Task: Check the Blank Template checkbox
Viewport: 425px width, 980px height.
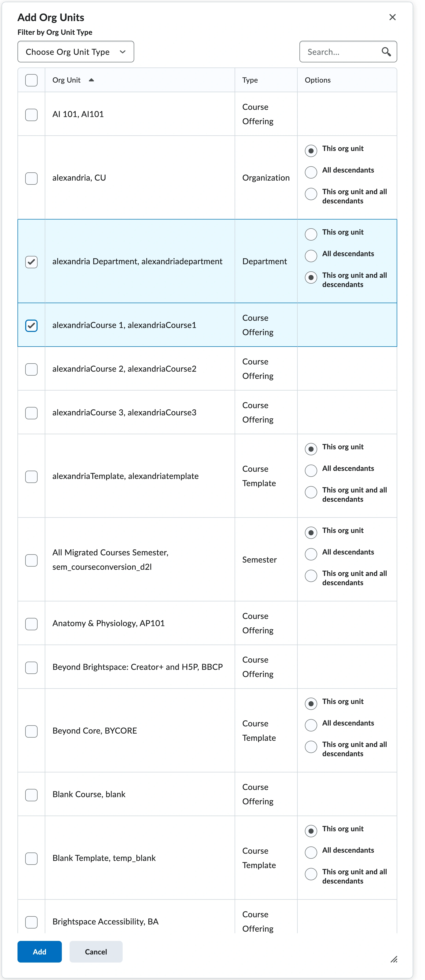Action: [x=31, y=858]
